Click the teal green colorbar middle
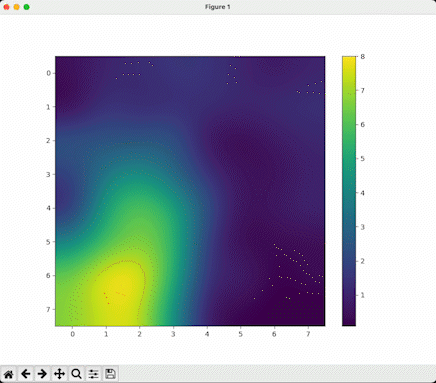The height and width of the screenshot is (383, 436). (349, 191)
